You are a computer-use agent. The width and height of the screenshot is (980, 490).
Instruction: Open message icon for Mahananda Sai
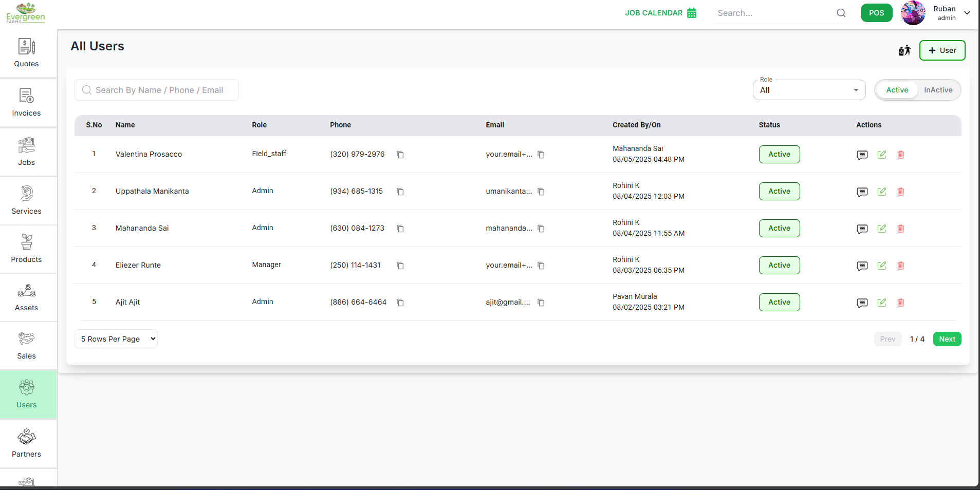click(x=862, y=229)
